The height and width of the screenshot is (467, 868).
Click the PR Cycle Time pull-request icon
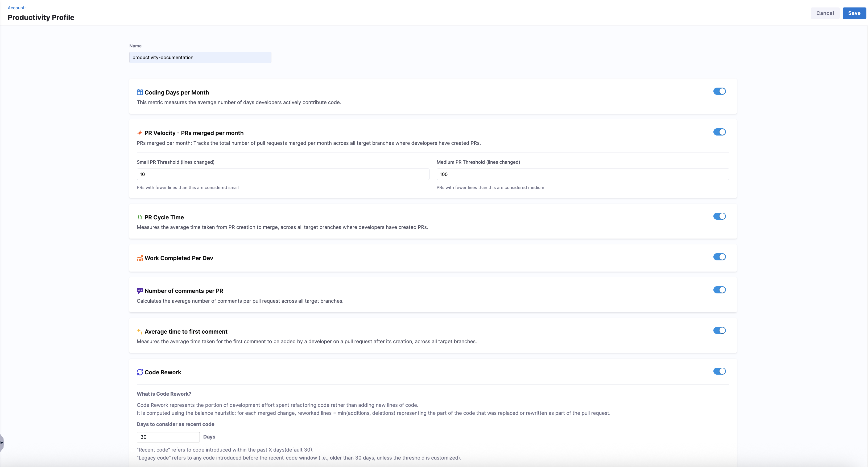coord(139,218)
